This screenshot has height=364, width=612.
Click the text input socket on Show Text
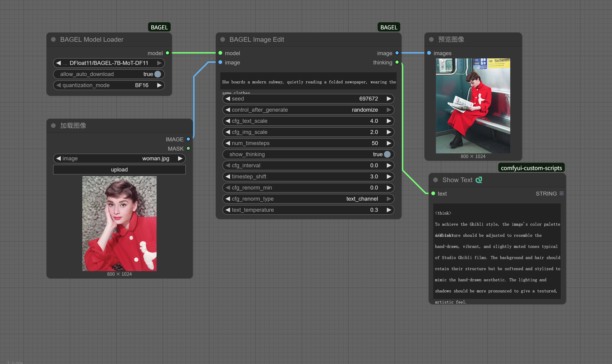[433, 193]
